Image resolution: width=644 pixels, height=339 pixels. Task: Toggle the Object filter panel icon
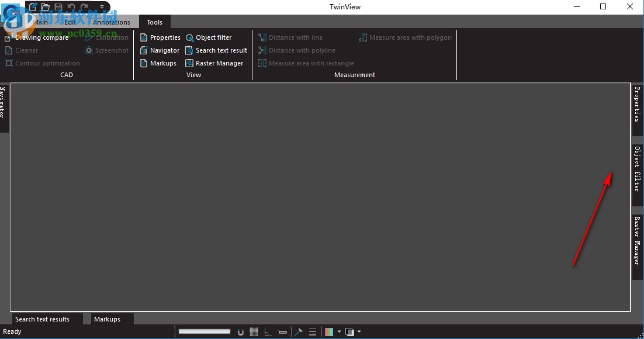(189, 38)
